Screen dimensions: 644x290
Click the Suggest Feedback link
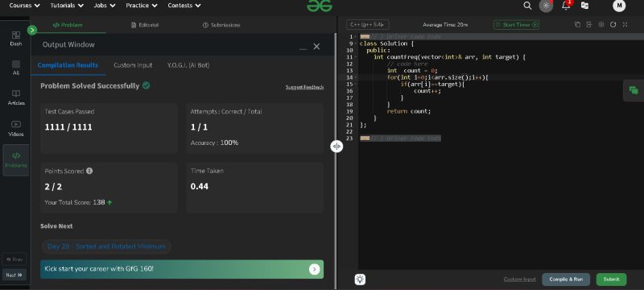[x=304, y=87]
